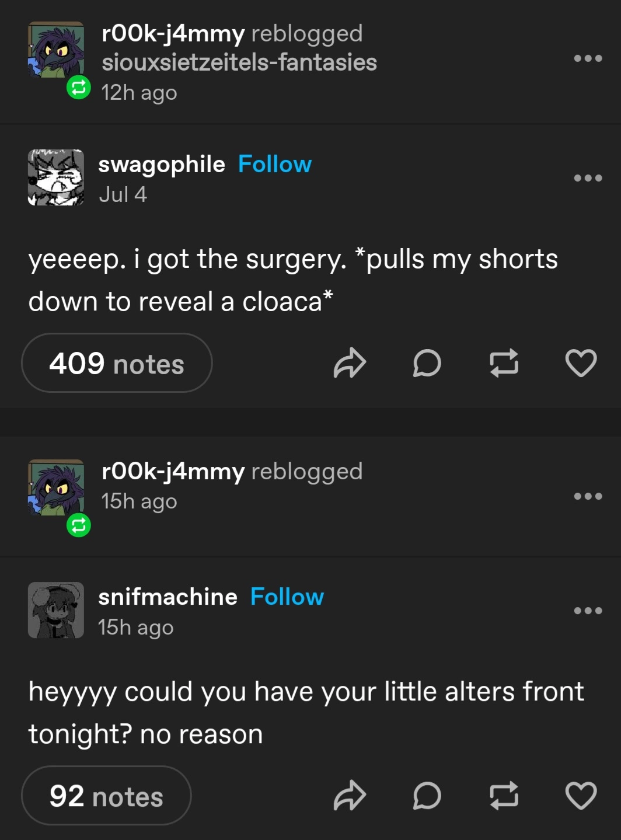
Task: Open swagophile's avatar thumbnail
Action: point(56,177)
